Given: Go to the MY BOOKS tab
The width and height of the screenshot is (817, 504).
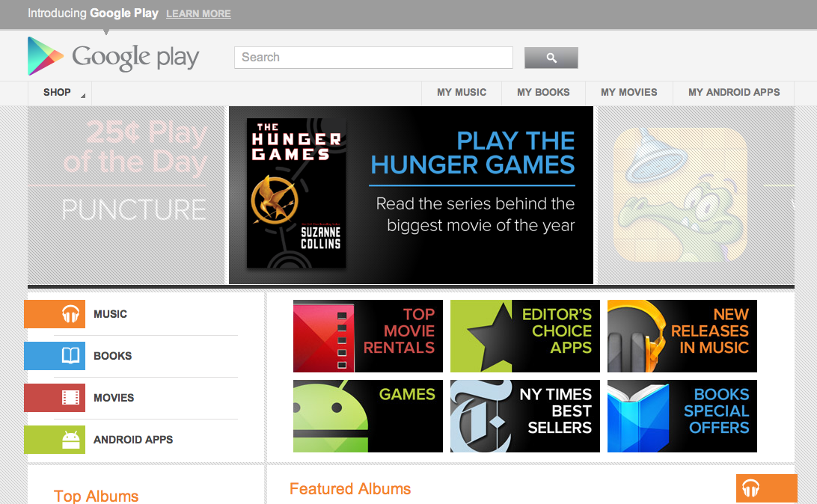Looking at the screenshot, I should point(543,93).
